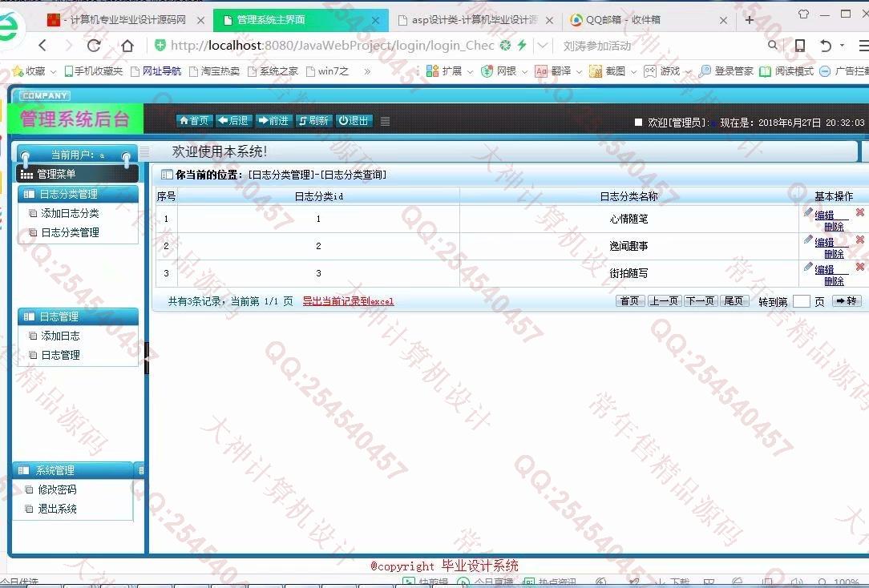Image resolution: width=869 pixels, height=588 pixels.
Task: Go to 下一页 next page
Action: [x=701, y=301]
